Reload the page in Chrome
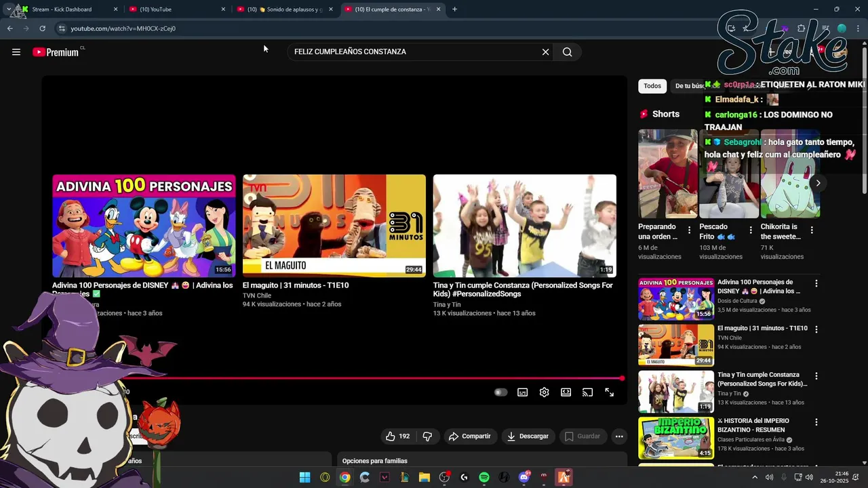This screenshot has width=868, height=488. (x=42, y=28)
